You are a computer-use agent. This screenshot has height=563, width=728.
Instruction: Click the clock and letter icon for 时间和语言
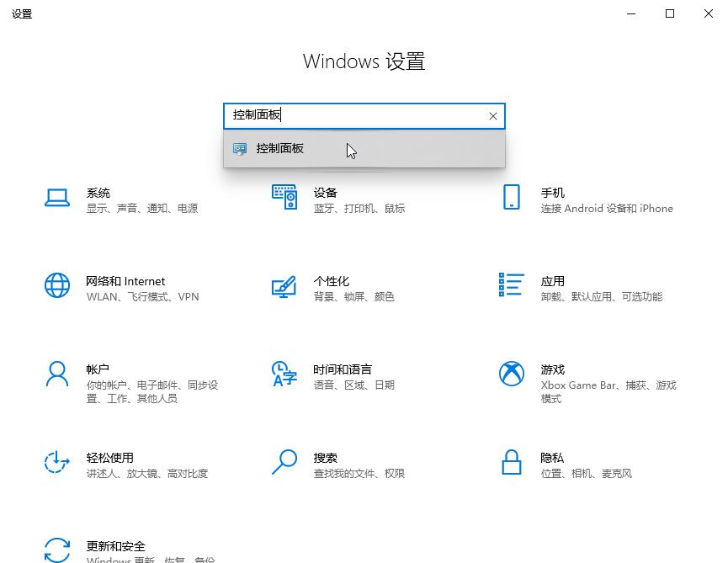[x=284, y=374]
